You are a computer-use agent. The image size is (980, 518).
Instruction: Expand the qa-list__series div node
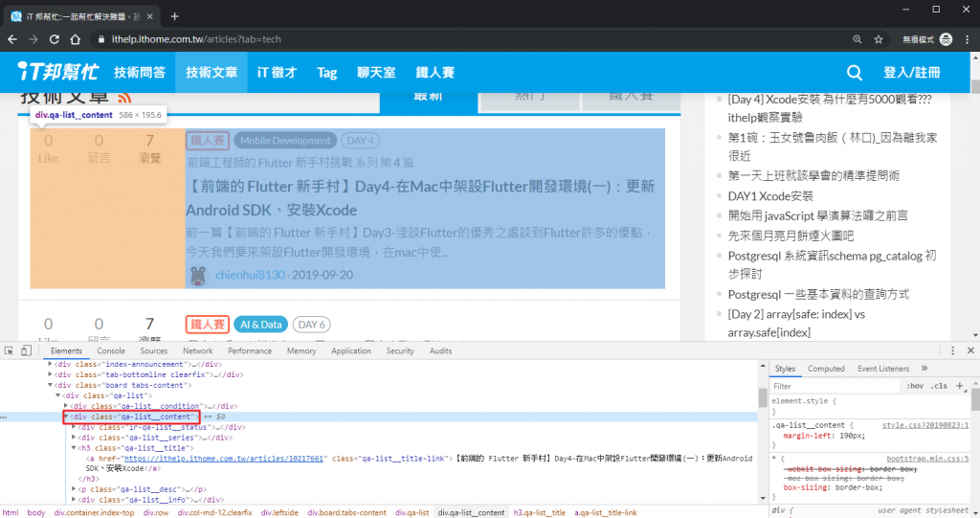pos(74,438)
